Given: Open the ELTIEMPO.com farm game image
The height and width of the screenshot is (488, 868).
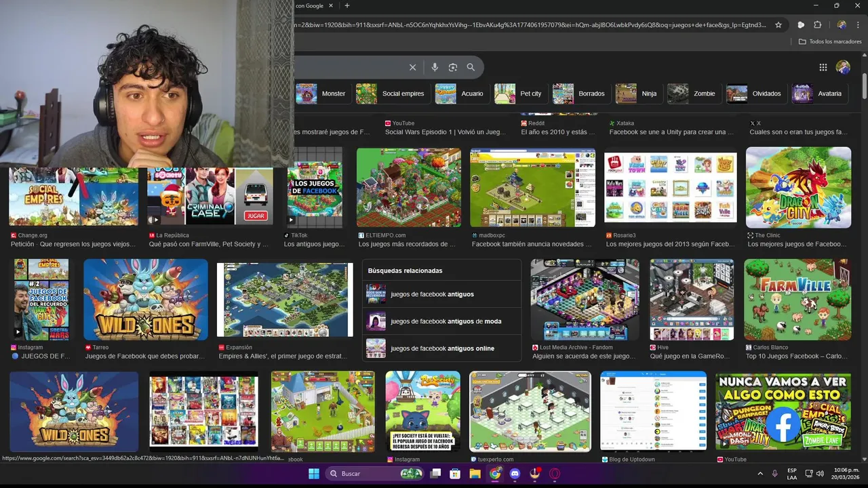Looking at the screenshot, I should (409, 188).
